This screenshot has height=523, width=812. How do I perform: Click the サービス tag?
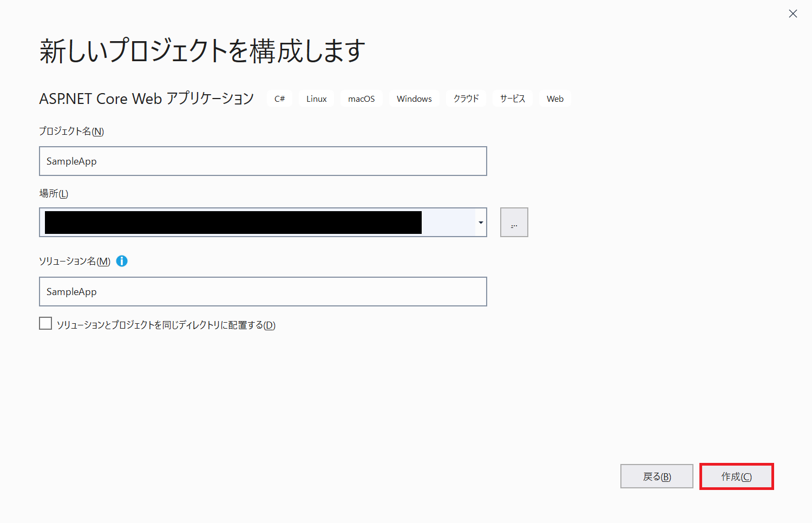pyautogui.click(x=513, y=99)
